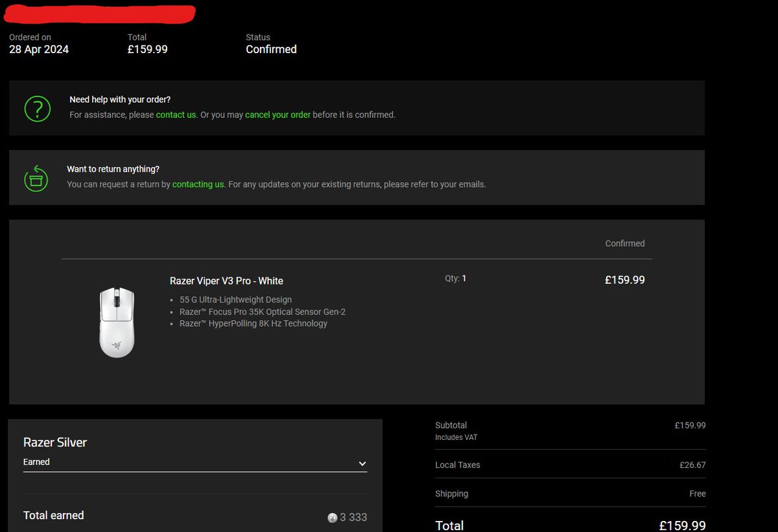Viewport: 778px width, 532px height.
Task: Click the 'Subtotal' label
Action: coord(451,426)
